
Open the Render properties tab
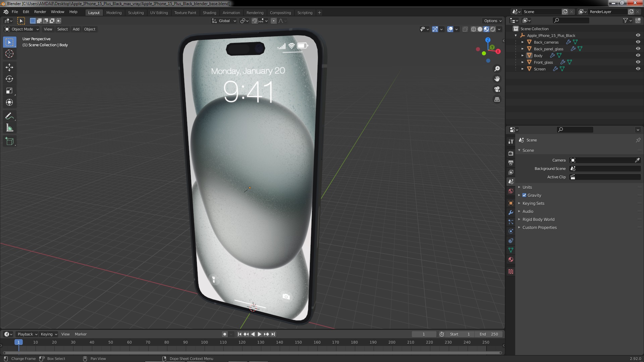[x=511, y=153]
